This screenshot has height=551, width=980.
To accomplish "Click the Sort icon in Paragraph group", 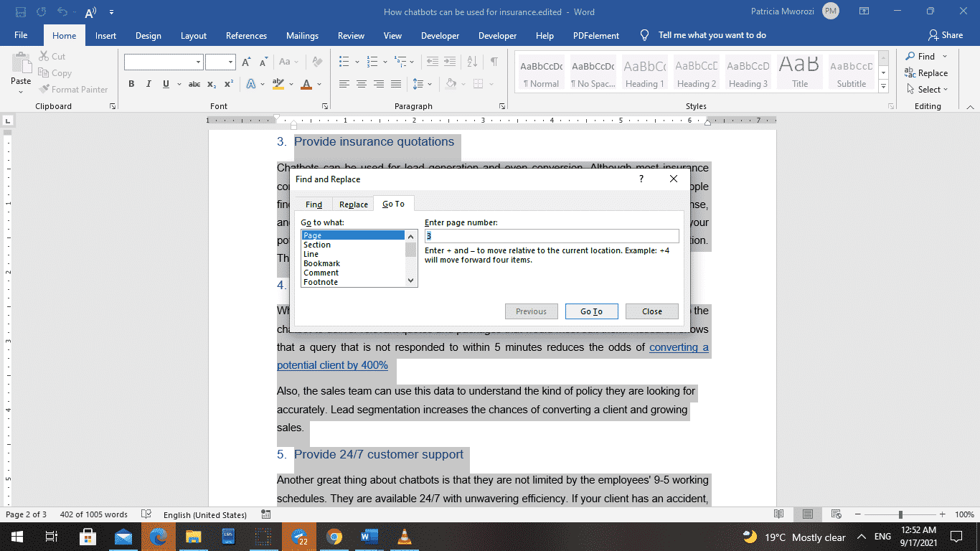I will coord(471,61).
